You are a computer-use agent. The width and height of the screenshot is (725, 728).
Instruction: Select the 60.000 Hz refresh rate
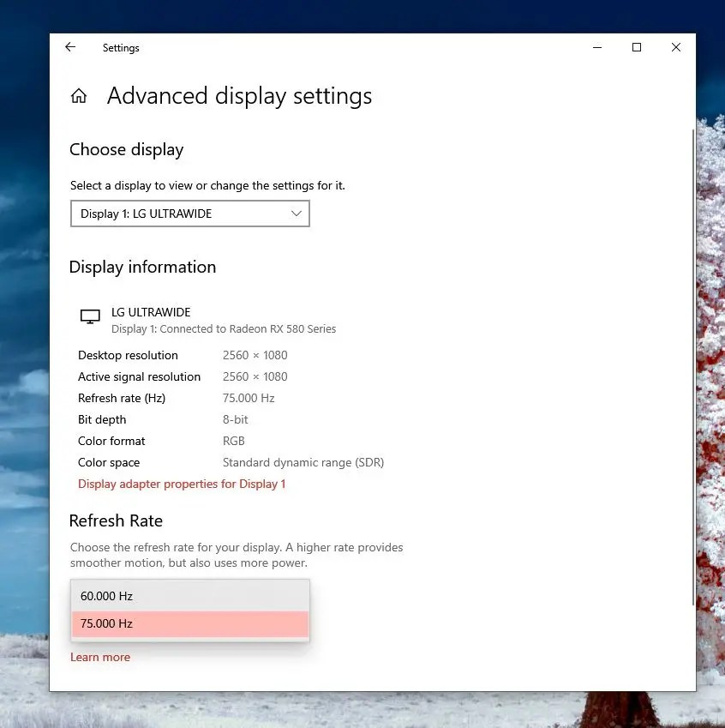189,595
